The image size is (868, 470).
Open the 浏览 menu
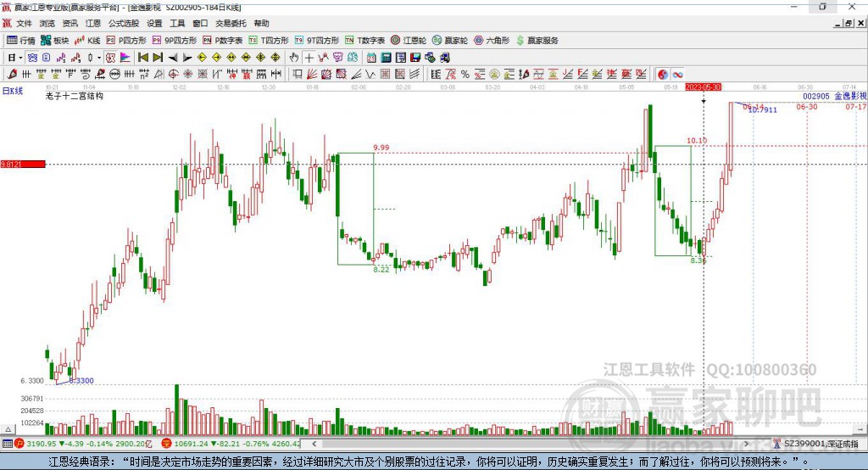[x=47, y=23]
